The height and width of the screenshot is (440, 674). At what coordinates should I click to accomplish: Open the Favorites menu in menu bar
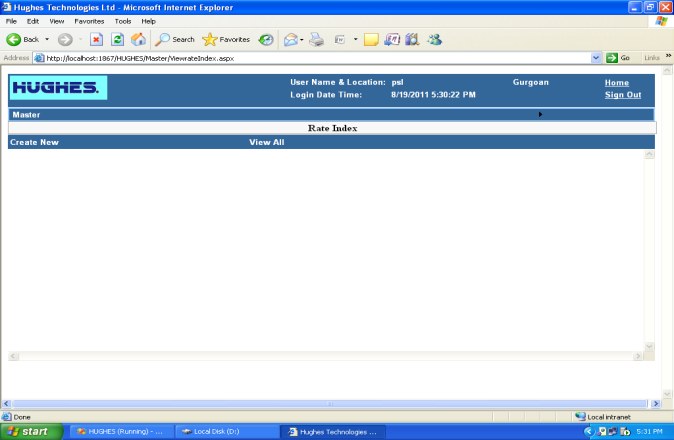click(x=89, y=21)
